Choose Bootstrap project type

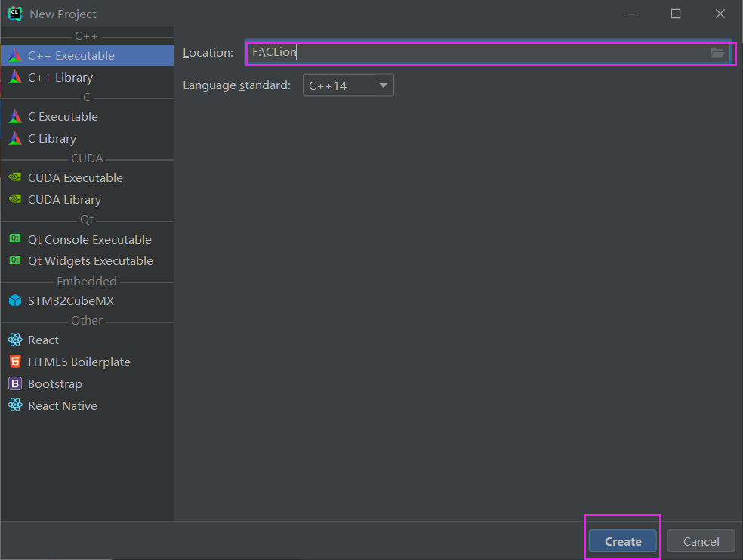pyautogui.click(x=87, y=383)
